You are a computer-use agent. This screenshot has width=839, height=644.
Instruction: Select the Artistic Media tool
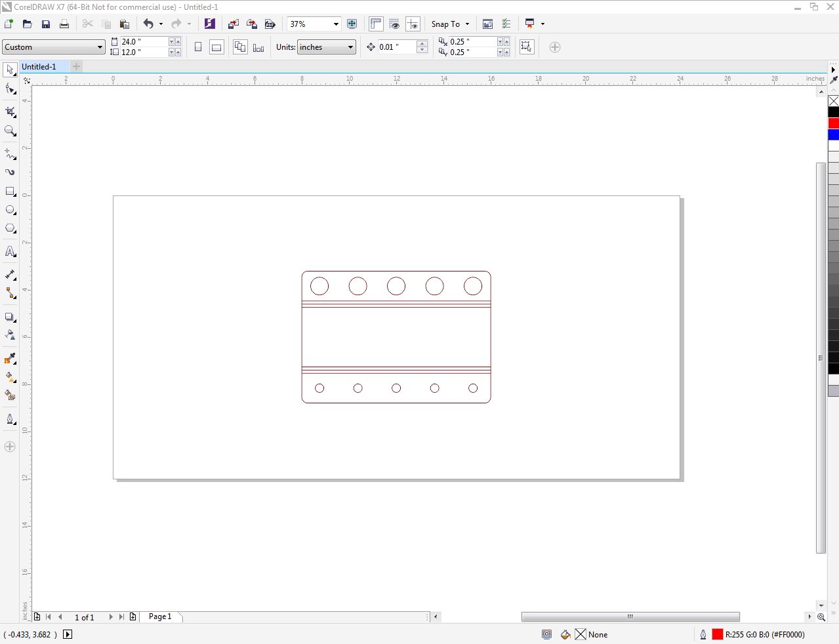[x=10, y=172]
